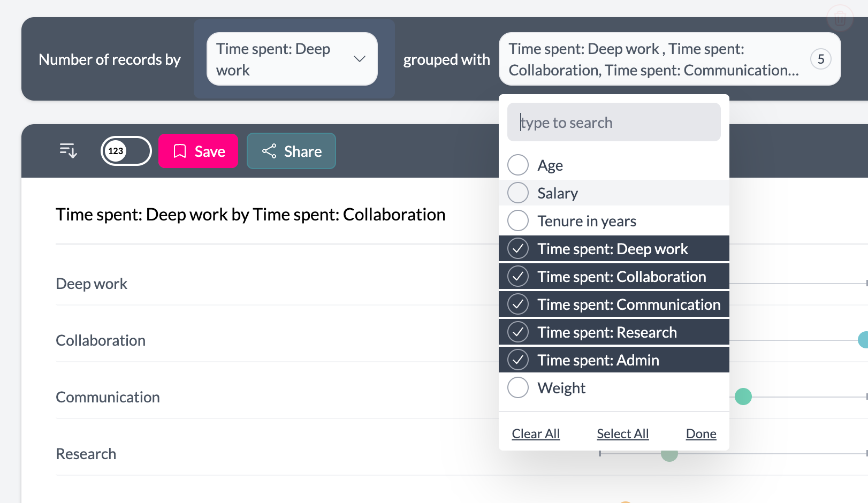
Task: Click Done to confirm grouping selection
Action: tap(701, 433)
